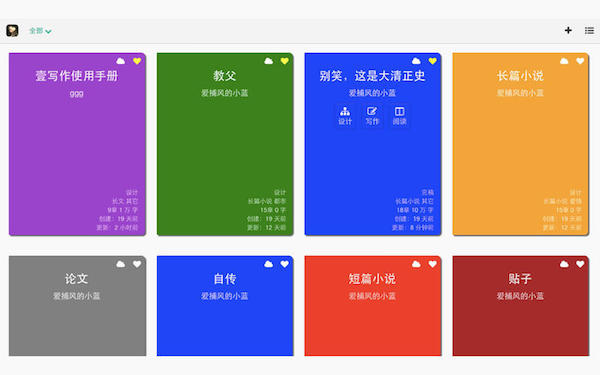Click the author name under 教父
Image resolution: width=600 pixels, height=375 pixels.
point(225,93)
